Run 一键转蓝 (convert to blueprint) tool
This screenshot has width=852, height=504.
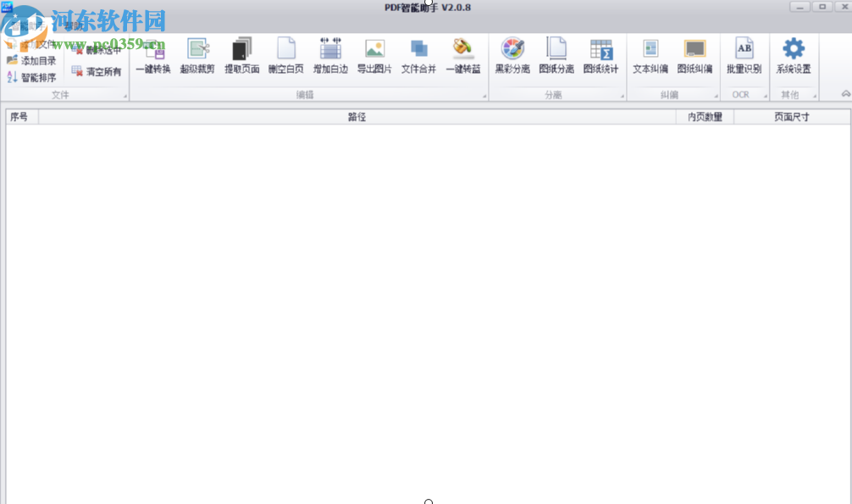click(462, 56)
